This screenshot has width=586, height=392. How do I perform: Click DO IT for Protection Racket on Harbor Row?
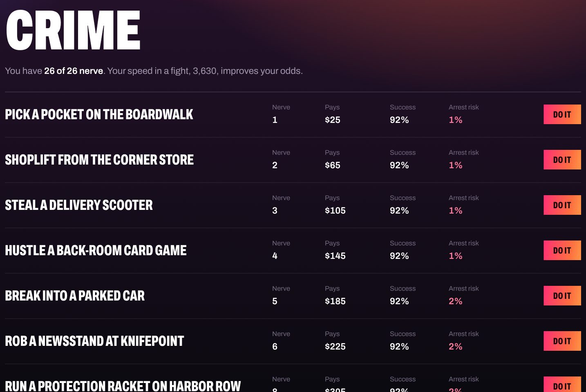[x=562, y=384]
